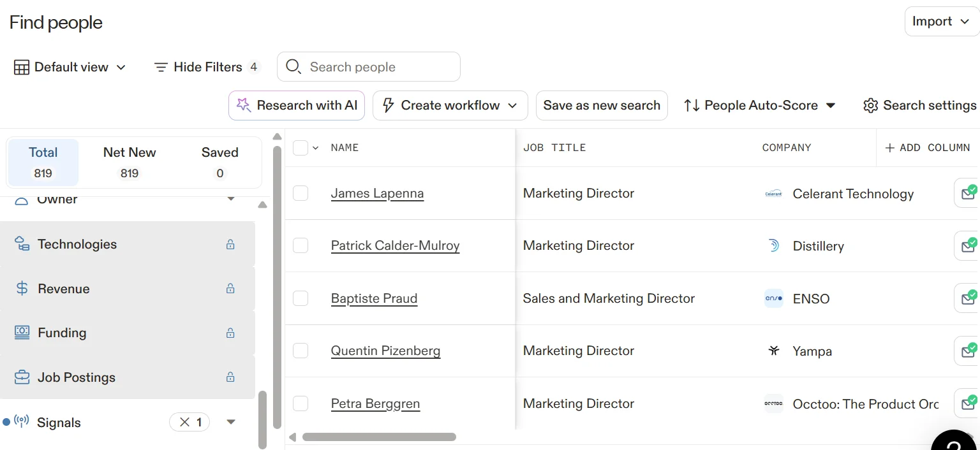Click the Job Postings briefcase icon
Viewport: 980px width, 450px height.
coord(22,377)
